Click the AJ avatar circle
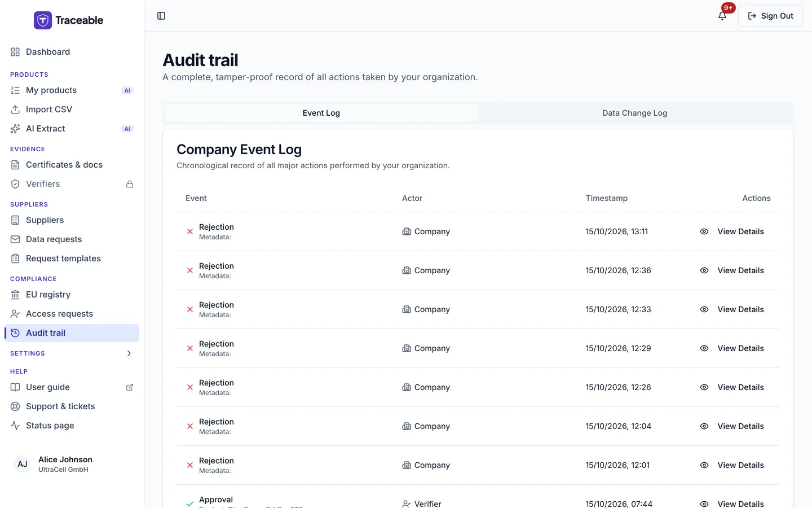 coord(23,464)
